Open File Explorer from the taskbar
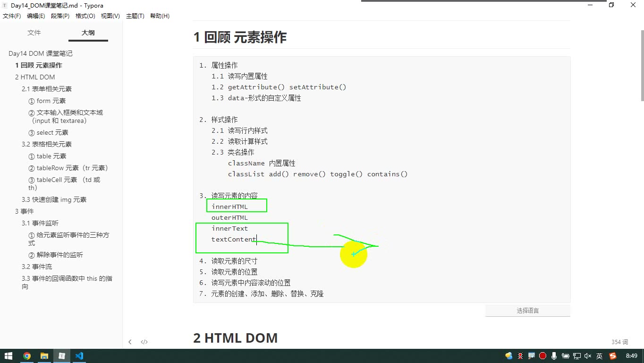The height and width of the screenshot is (363, 644). 44,356
